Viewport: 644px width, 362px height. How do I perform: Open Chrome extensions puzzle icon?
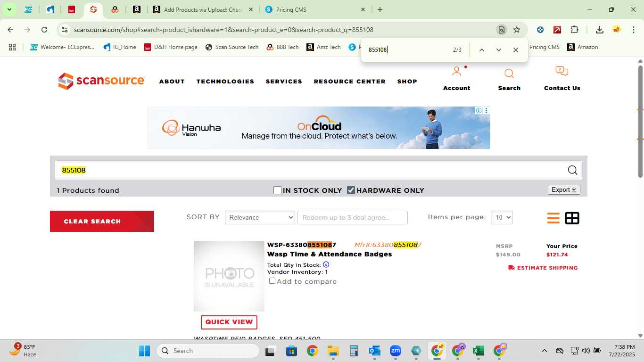[574, 30]
